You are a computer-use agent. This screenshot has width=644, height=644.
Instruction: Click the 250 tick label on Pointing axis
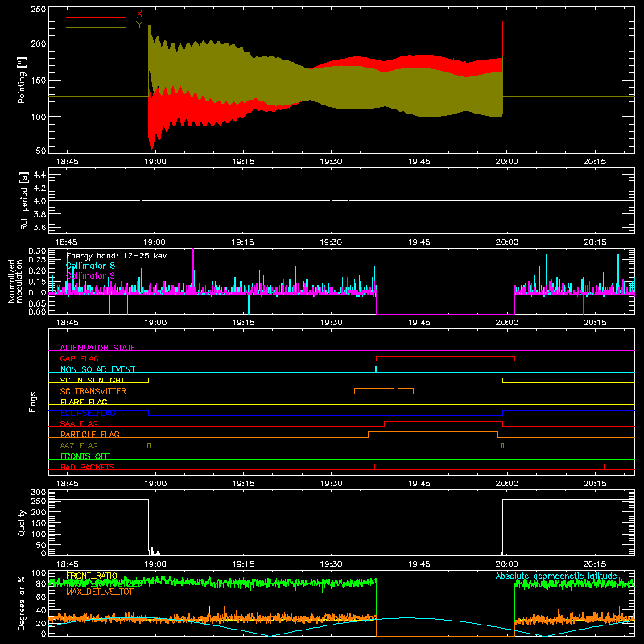click(x=39, y=9)
